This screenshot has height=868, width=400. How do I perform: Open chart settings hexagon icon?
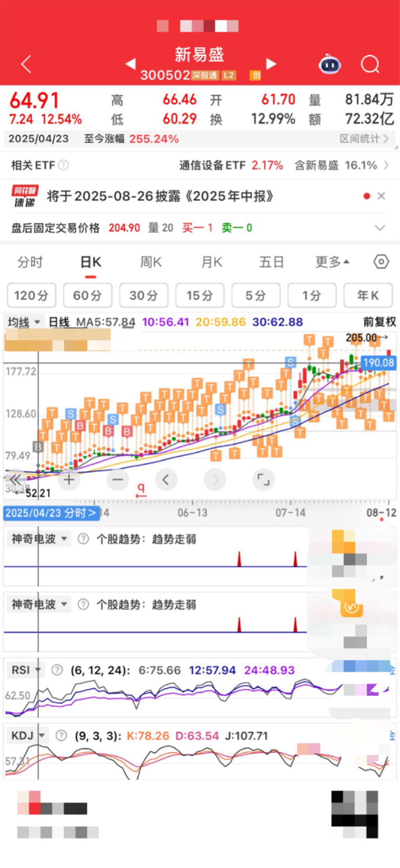point(381,262)
